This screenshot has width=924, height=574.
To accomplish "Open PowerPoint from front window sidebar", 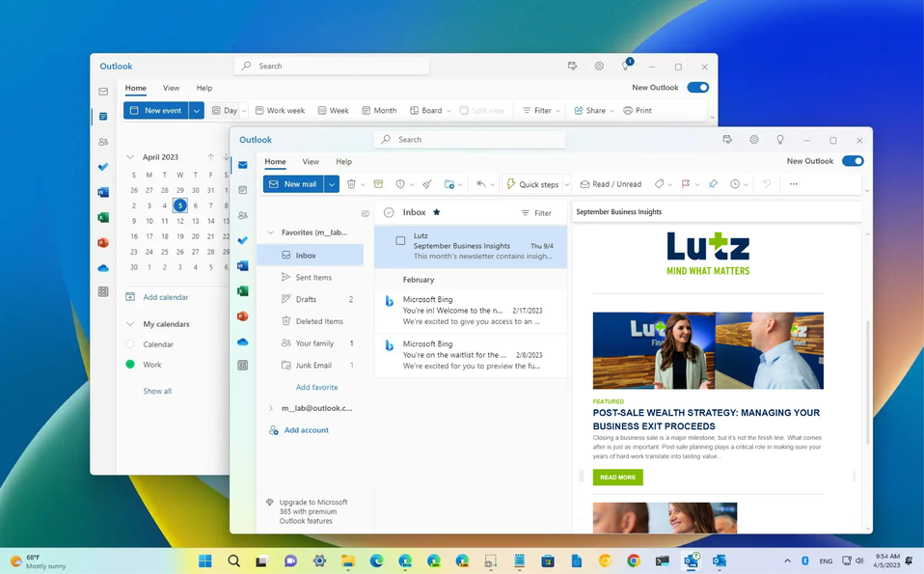I will click(243, 316).
